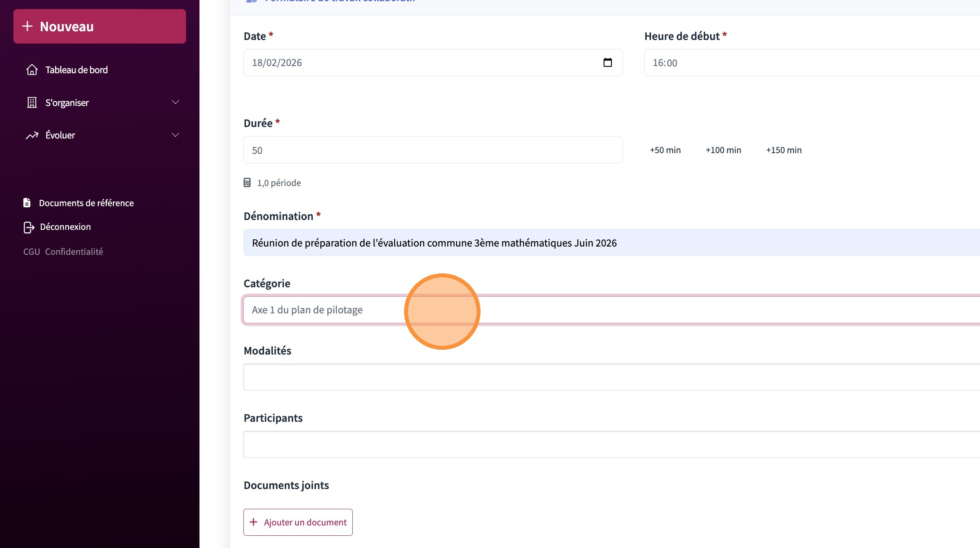Add +150 min to the duration

[784, 150]
